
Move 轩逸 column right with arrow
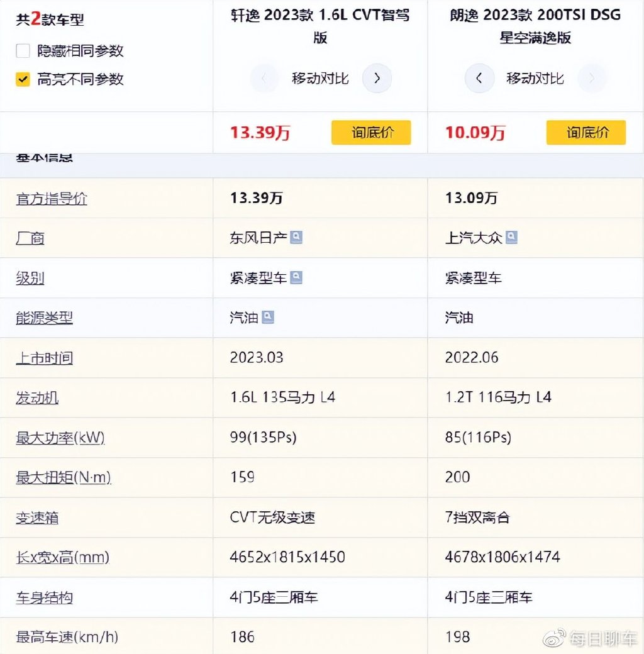pyautogui.click(x=377, y=78)
